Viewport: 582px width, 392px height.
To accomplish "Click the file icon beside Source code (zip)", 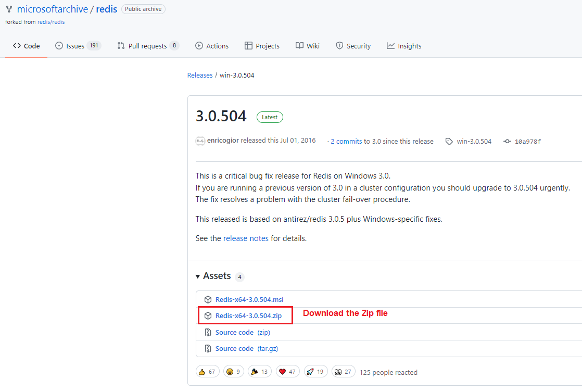I will (x=208, y=332).
